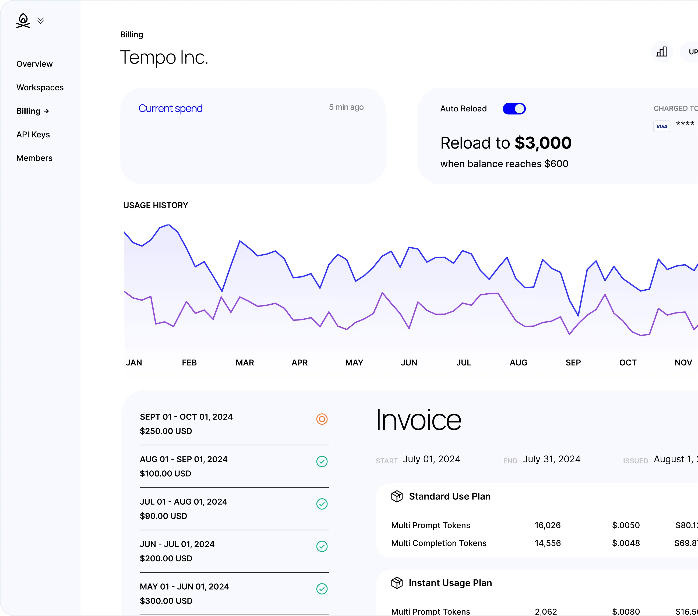Screen dimensions: 698x616
Task: Open the bar chart stats icon
Action: point(661,52)
